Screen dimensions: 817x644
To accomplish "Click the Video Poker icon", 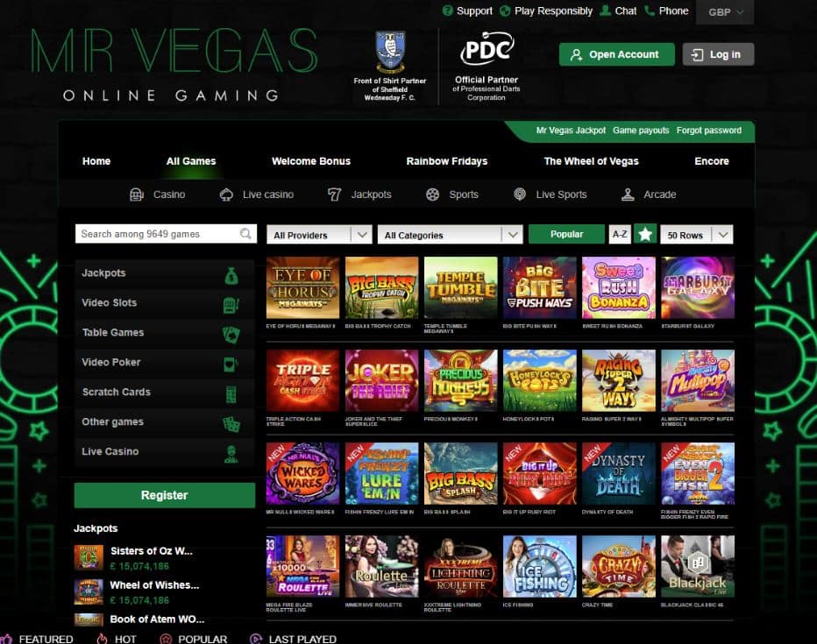I will (231, 364).
